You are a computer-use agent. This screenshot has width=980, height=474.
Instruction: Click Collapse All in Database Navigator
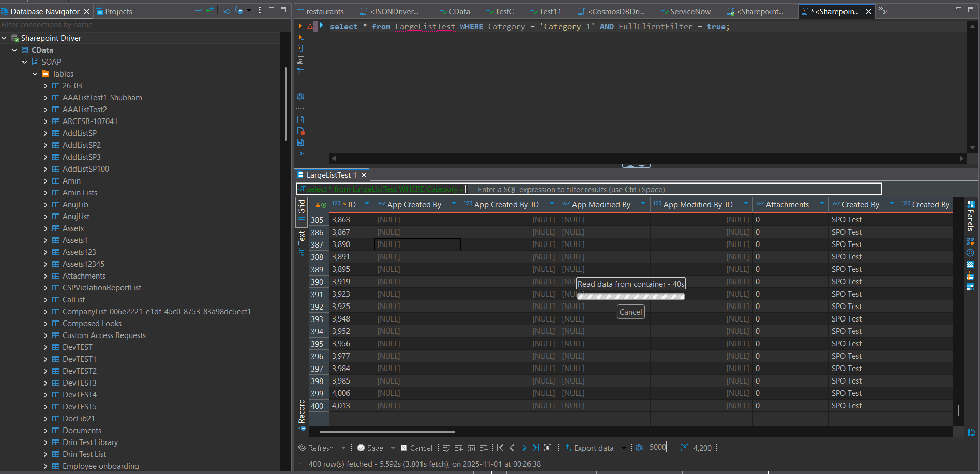click(198, 10)
